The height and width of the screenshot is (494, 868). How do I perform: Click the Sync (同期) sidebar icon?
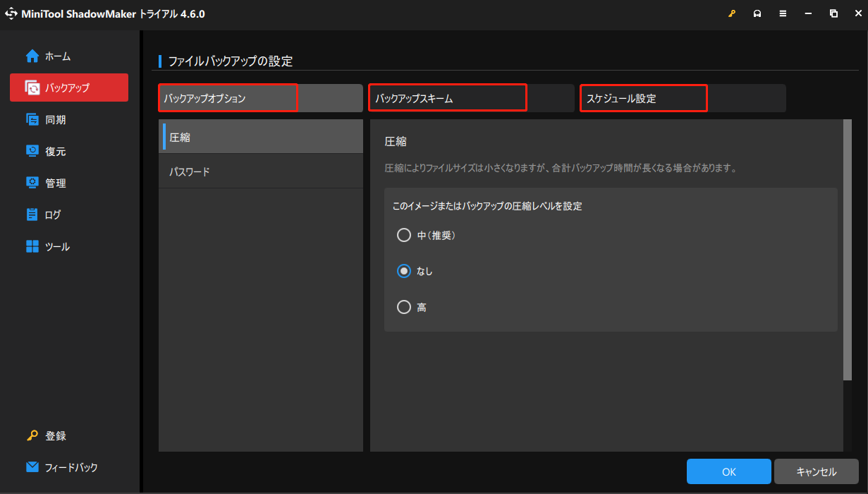click(x=32, y=119)
